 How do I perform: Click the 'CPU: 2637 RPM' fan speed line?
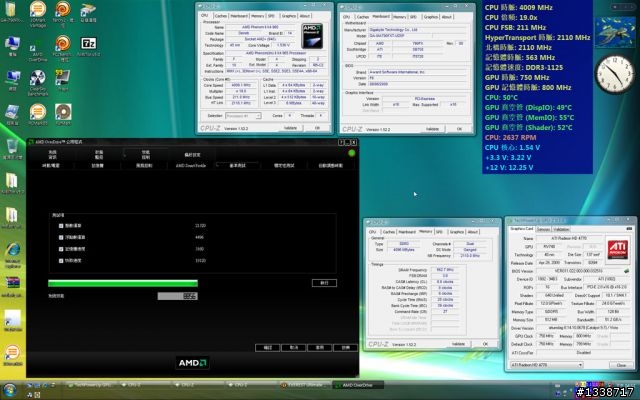pyautogui.click(x=511, y=138)
